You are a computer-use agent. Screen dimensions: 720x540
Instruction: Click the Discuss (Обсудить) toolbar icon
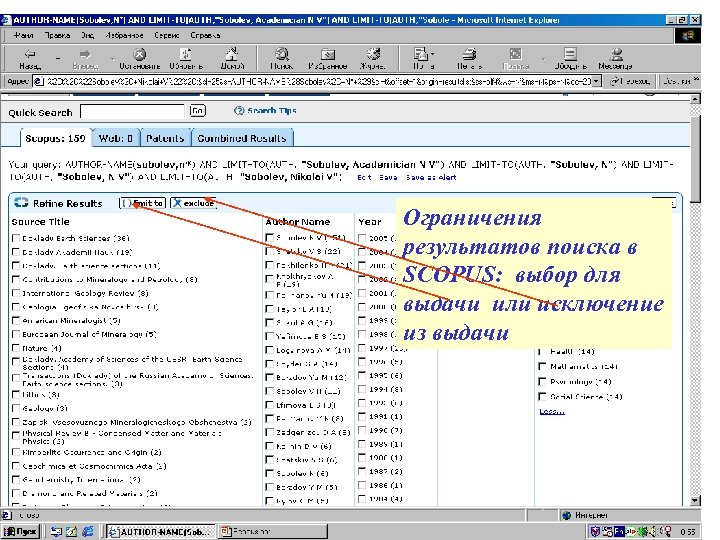pos(570,54)
